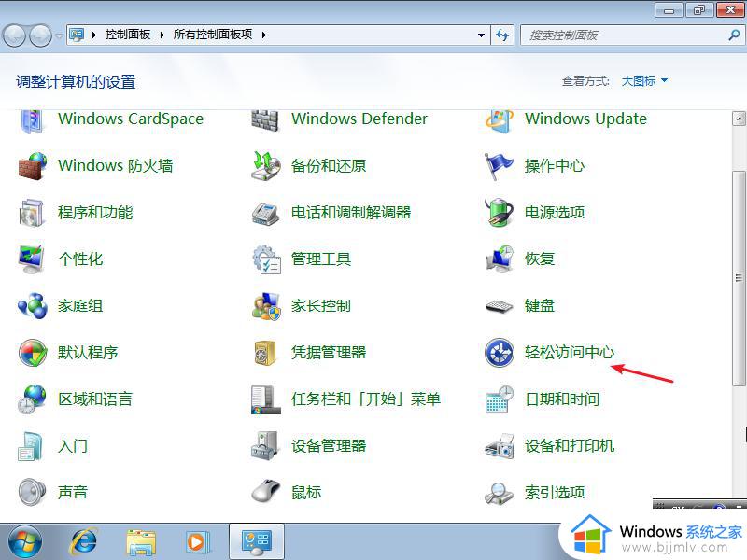Click the 键盘 link text
The width and height of the screenshot is (747, 560).
[540, 306]
